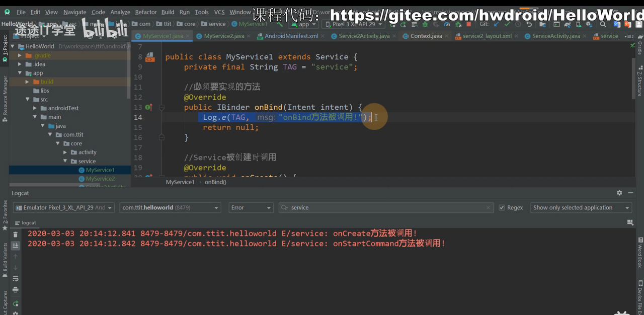Click the logcat Print icon

pos(16,290)
